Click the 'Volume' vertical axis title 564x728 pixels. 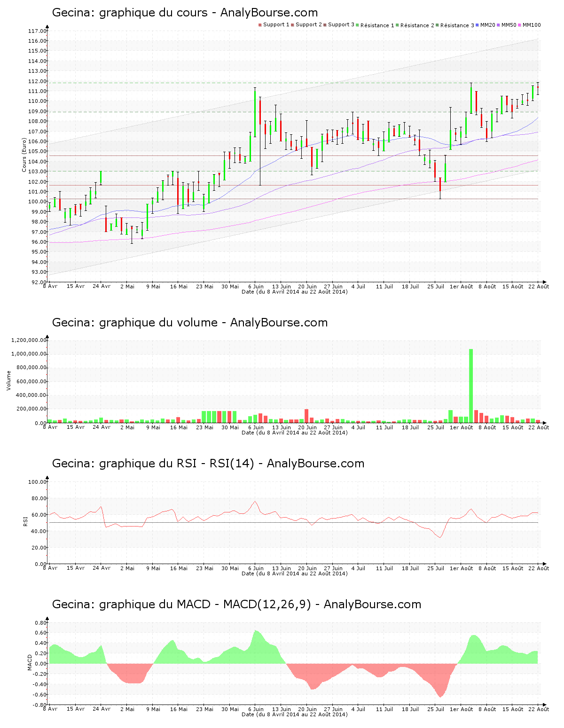tap(8, 380)
